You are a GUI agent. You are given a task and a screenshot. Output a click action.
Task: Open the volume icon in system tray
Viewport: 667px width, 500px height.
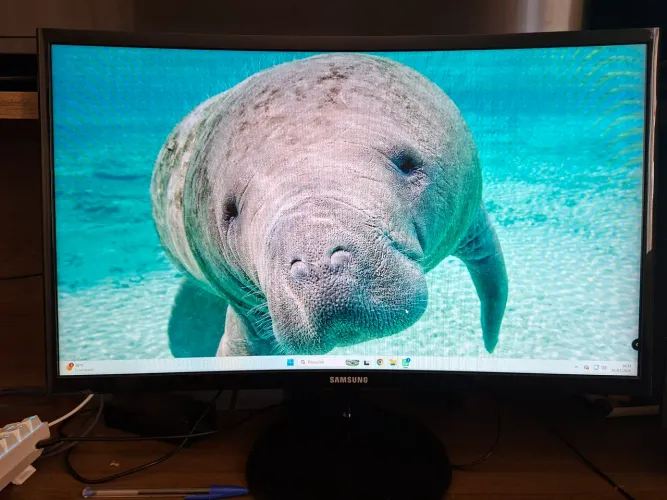604,368
